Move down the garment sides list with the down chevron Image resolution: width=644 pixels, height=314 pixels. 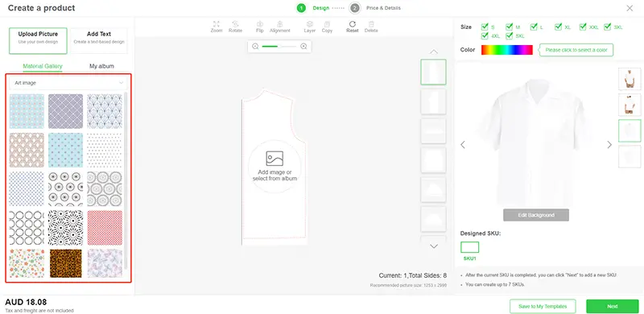(434, 246)
